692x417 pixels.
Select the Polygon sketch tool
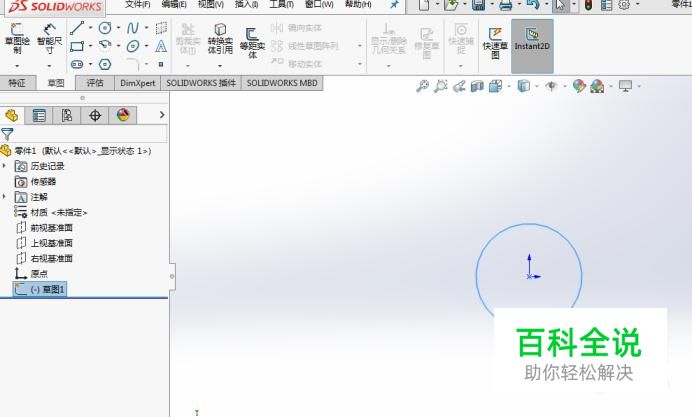105,64
